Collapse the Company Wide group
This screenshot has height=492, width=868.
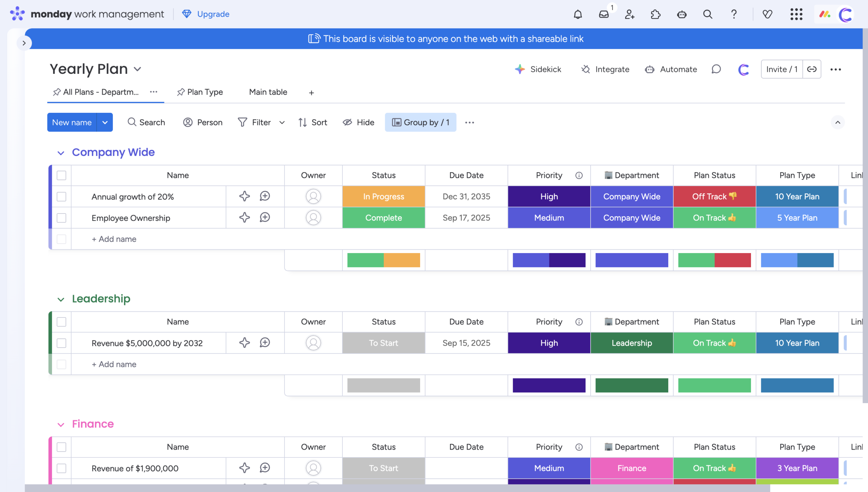(61, 153)
